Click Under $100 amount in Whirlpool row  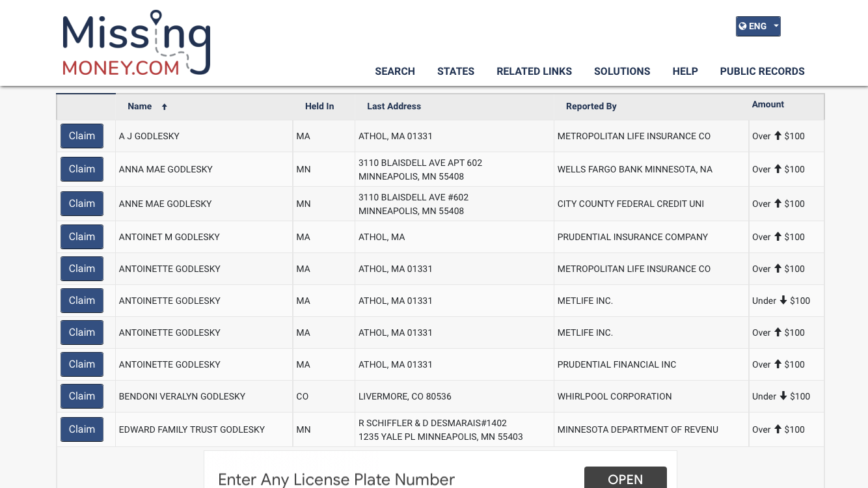click(781, 396)
